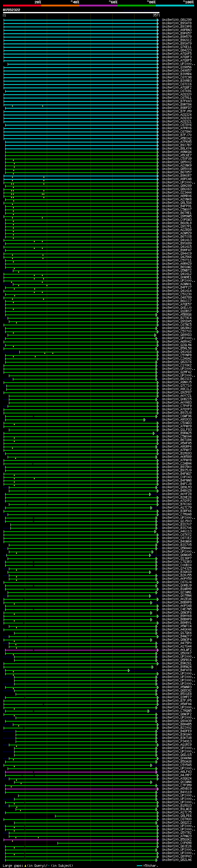This screenshot has height=868, width=197.
Task: Select the UniRef100_B5HL58 label
Action: (x=177, y=349)
